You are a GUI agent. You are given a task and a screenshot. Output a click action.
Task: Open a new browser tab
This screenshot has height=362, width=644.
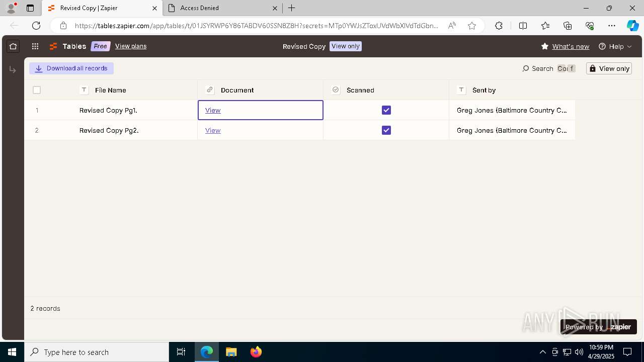[x=291, y=8]
